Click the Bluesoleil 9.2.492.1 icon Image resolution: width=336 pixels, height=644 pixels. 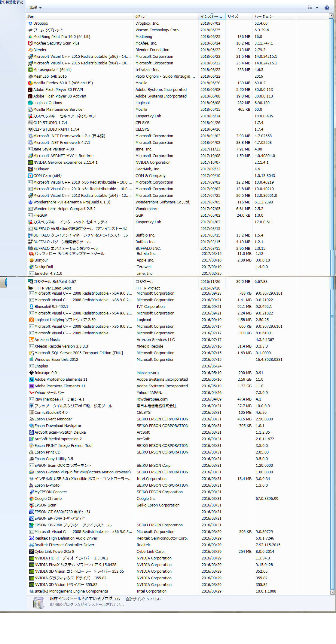pyautogui.click(x=31, y=307)
